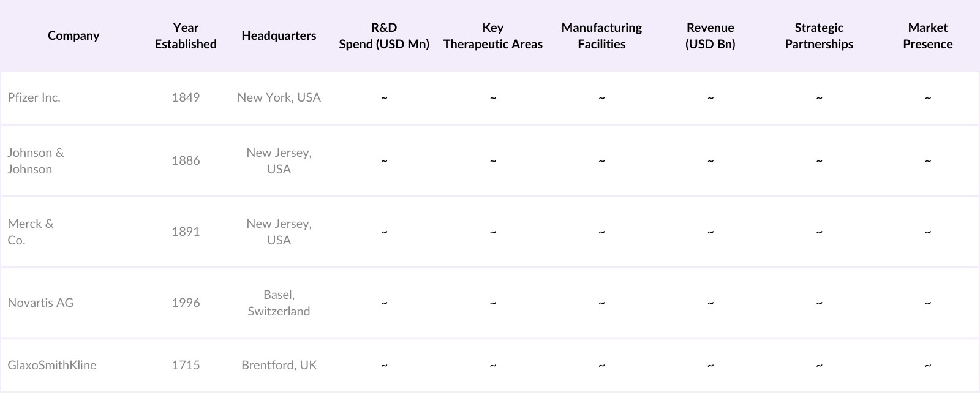Select the Brentford, UK headquarters cell

(x=279, y=365)
